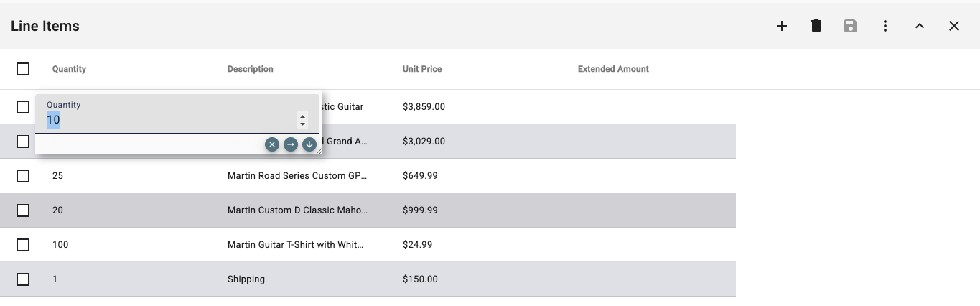Increase quantity with the stepper up arrow
980x306 pixels.
click(x=302, y=116)
